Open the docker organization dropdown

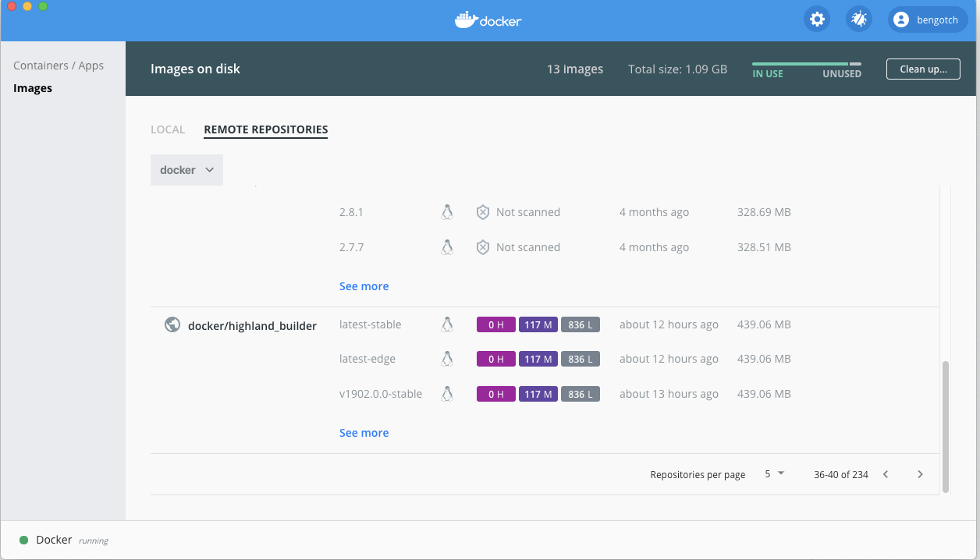(186, 170)
